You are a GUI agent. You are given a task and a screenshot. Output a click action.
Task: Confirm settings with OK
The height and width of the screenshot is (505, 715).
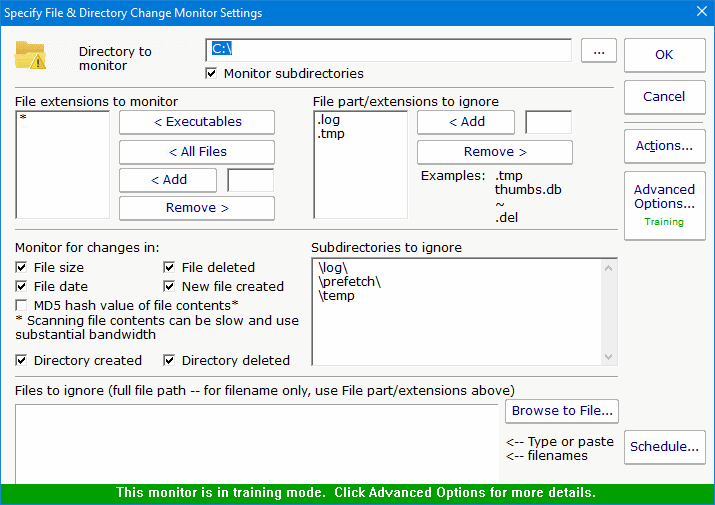click(664, 55)
